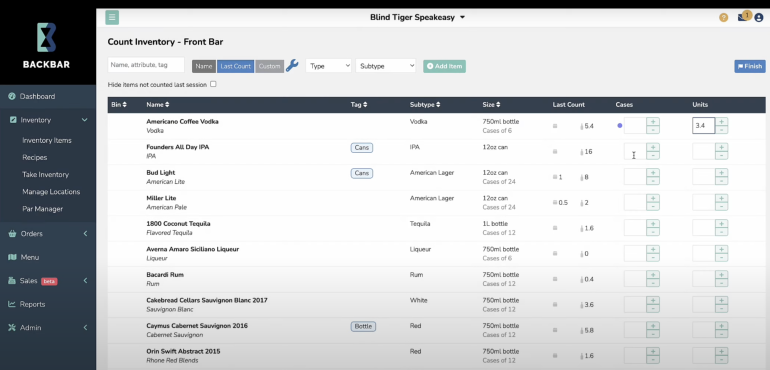
Task: Sort table by Size column
Action: tap(492, 105)
